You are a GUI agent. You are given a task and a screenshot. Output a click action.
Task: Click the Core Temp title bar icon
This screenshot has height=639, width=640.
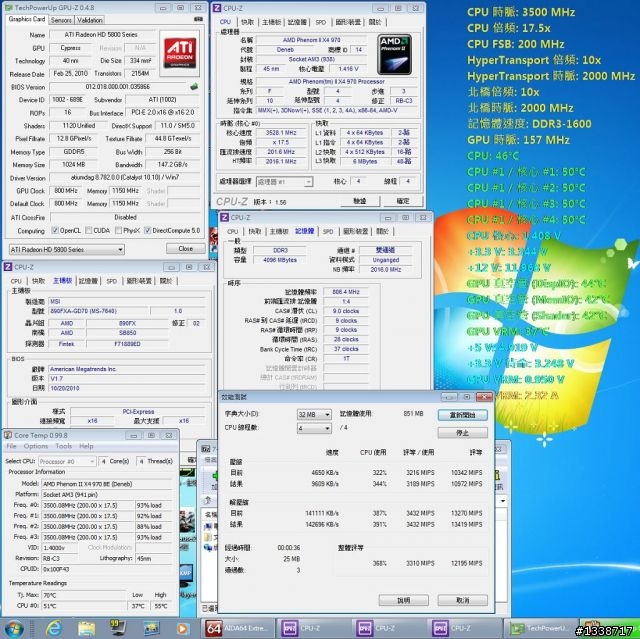[x=8, y=435]
